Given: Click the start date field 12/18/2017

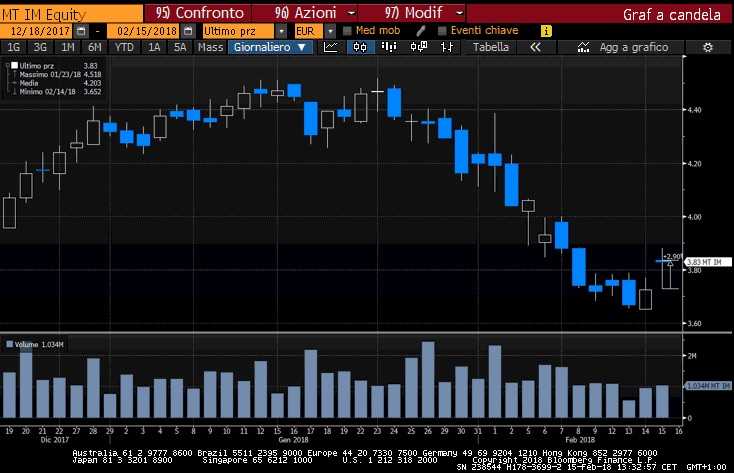Looking at the screenshot, I should coord(37,31).
